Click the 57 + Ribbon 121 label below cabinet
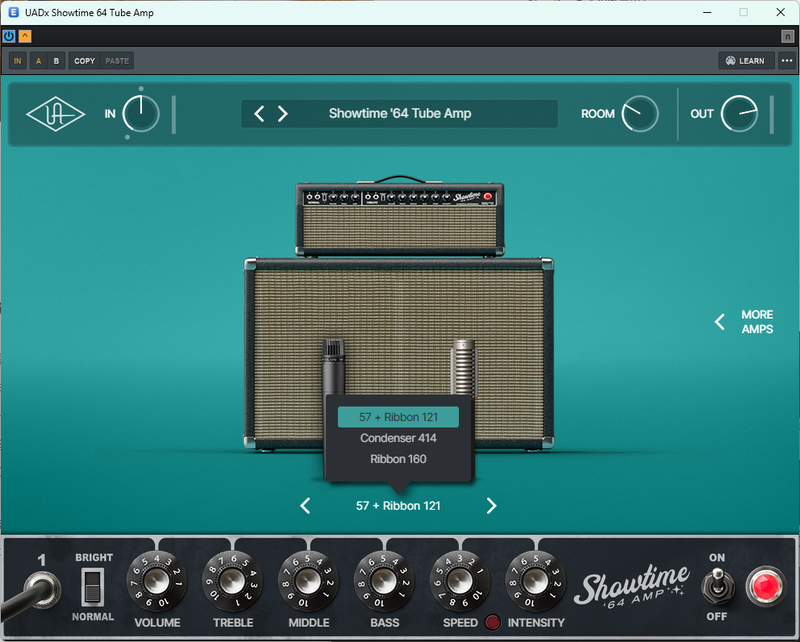Screen dimensions: 800x642 tap(398, 506)
